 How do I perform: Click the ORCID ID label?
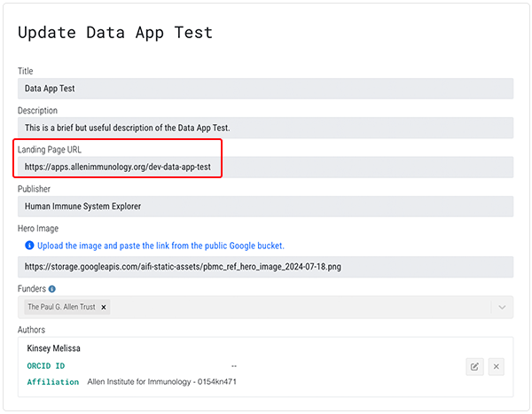46,365
